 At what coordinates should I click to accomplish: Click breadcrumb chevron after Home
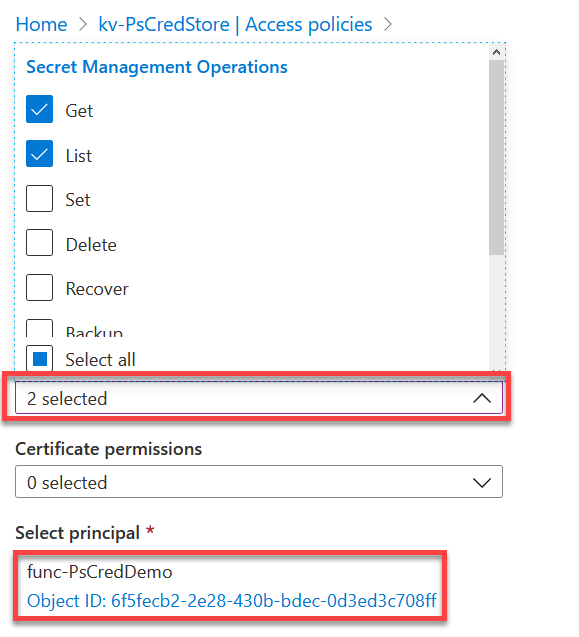[x=83, y=24]
